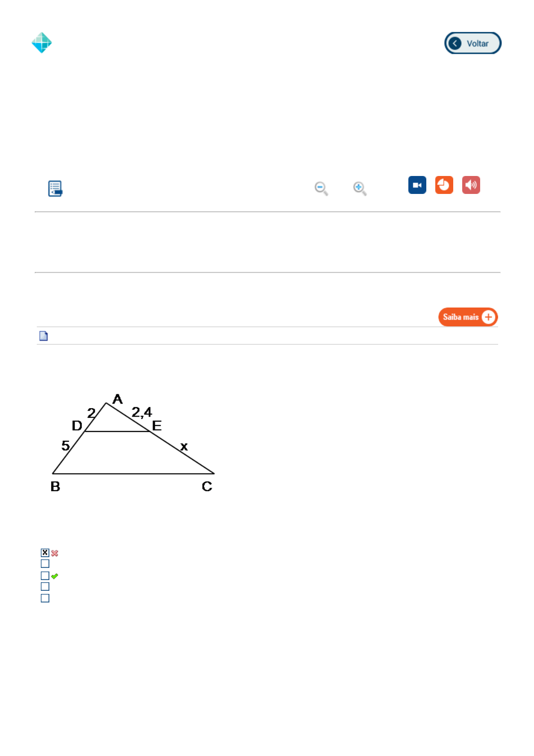This screenshot has height=756, width=534.
Task: Open the small blue document icon
Action: pyautogui.click(x=44, y=336)
